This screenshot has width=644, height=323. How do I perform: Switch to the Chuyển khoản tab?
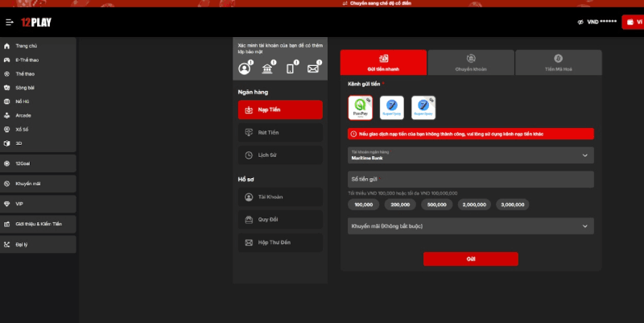pyautogui.click(x=470, y=62)
